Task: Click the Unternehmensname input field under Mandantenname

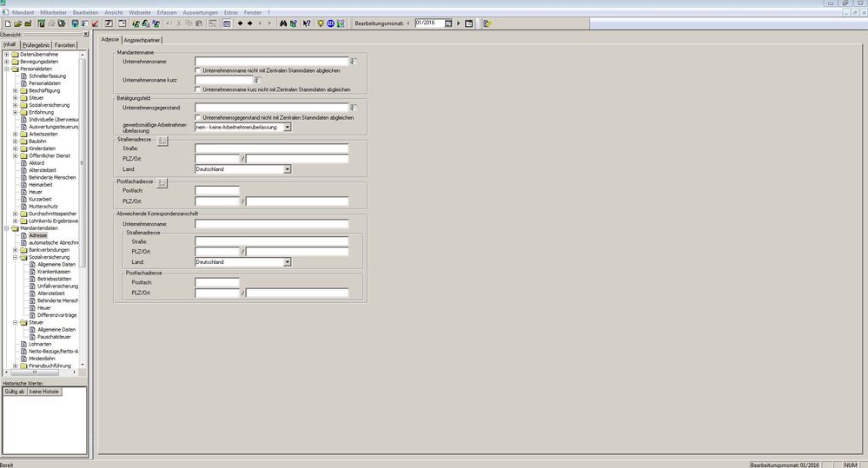Action: tap(271, 62)
